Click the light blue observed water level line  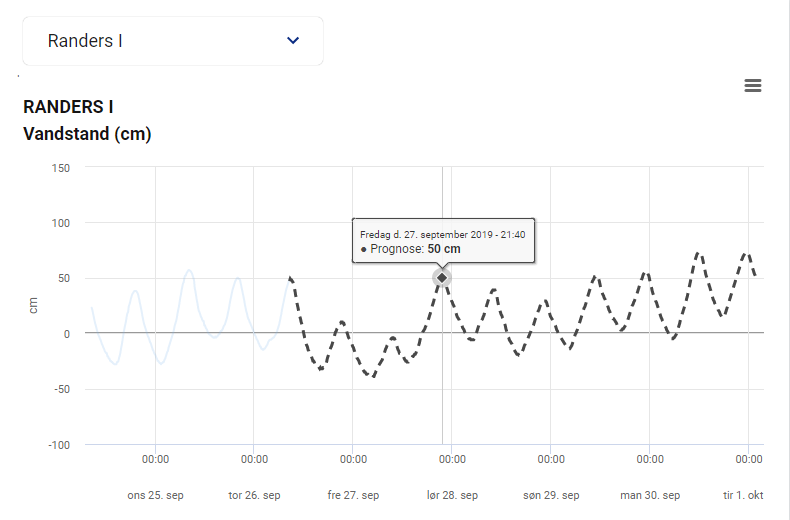pyautogui.click(x=188, y=271)
